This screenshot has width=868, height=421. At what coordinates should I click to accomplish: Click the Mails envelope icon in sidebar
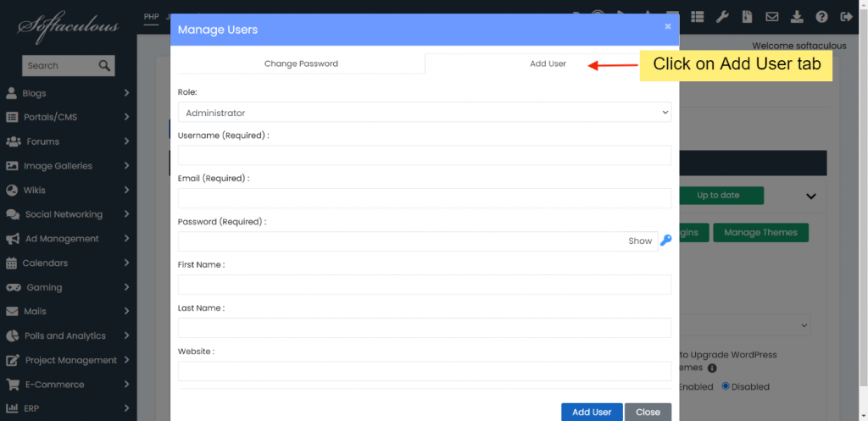(x=12, y=312)
